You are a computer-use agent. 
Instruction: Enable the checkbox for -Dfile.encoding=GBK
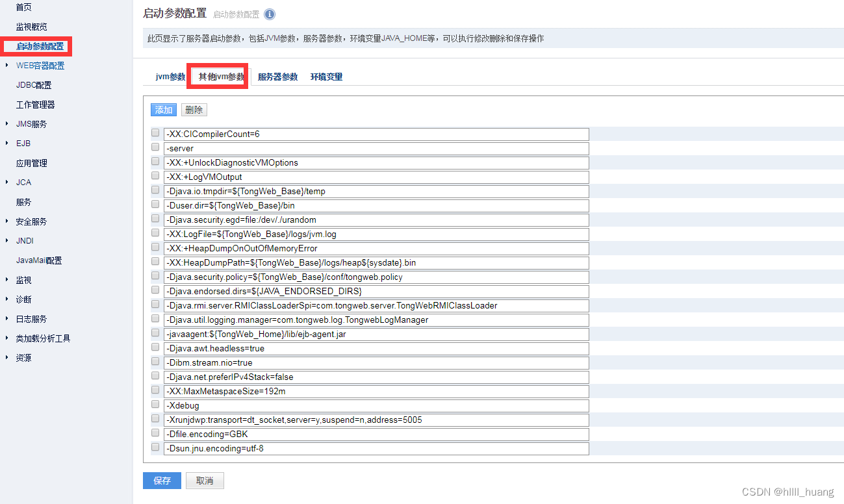[x=155, y=432]
